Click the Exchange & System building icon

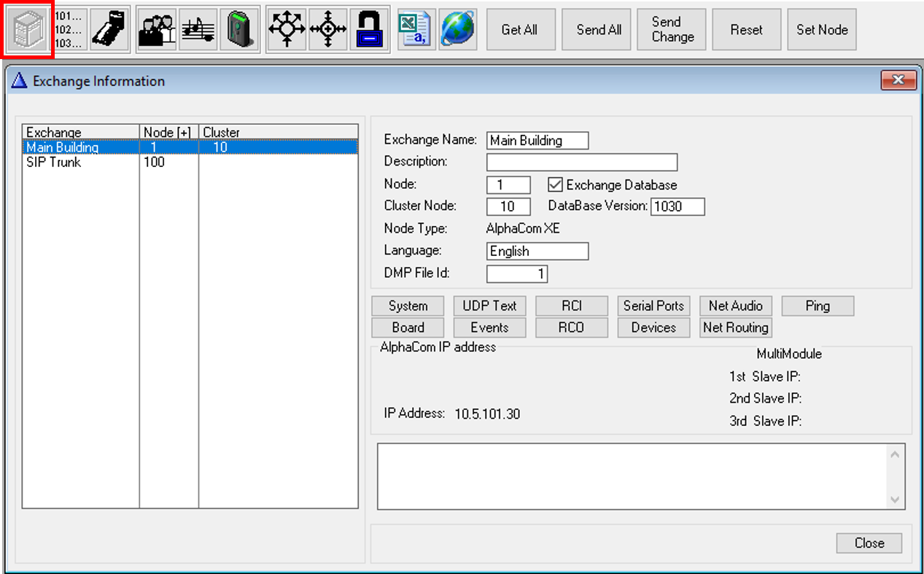point(28,29)
